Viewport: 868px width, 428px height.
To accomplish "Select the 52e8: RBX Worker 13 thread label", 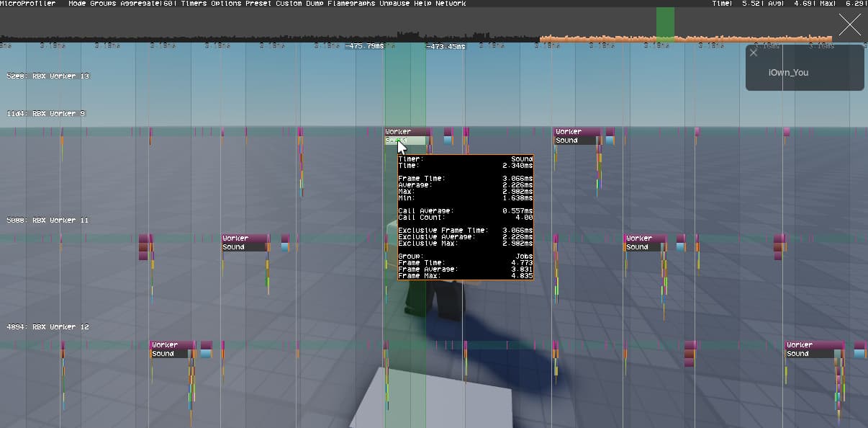I will 48,76.
